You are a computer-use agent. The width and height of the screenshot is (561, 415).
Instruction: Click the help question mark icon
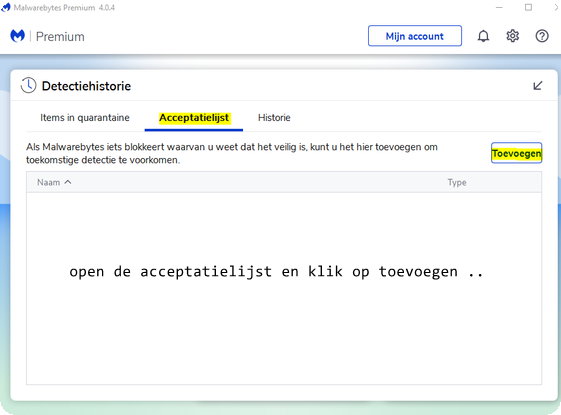542,36
